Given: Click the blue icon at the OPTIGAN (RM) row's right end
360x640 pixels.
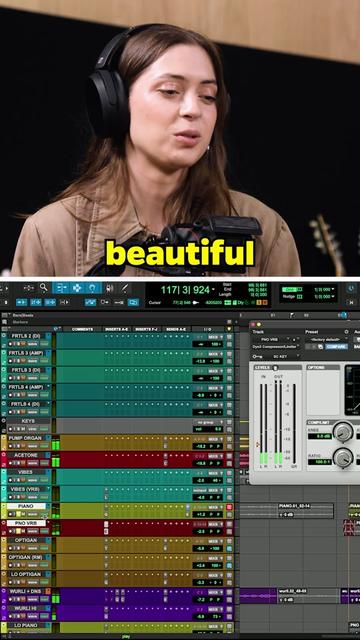Looking at the screenshot, I should pos(229,566).
